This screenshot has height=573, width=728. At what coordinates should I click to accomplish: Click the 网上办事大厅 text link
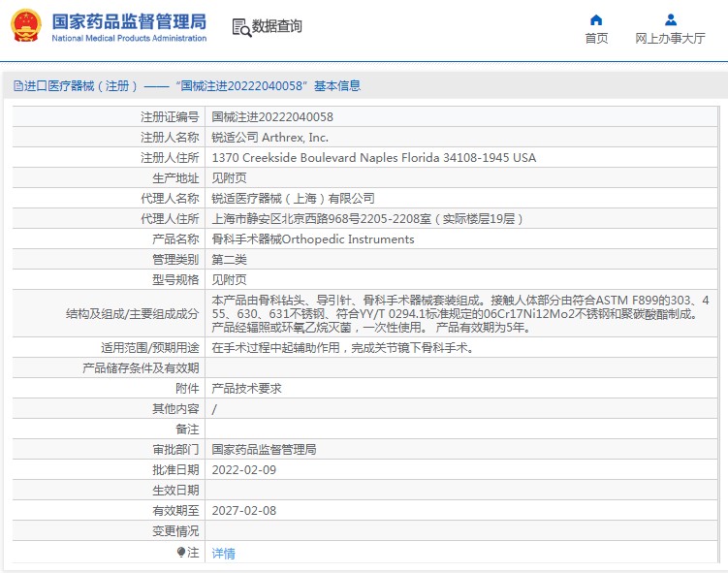click(670, 38)
